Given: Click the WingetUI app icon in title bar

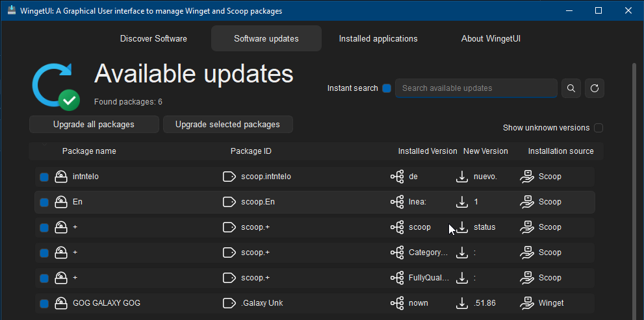Looking at the screenshot, I should click(12, 11).
